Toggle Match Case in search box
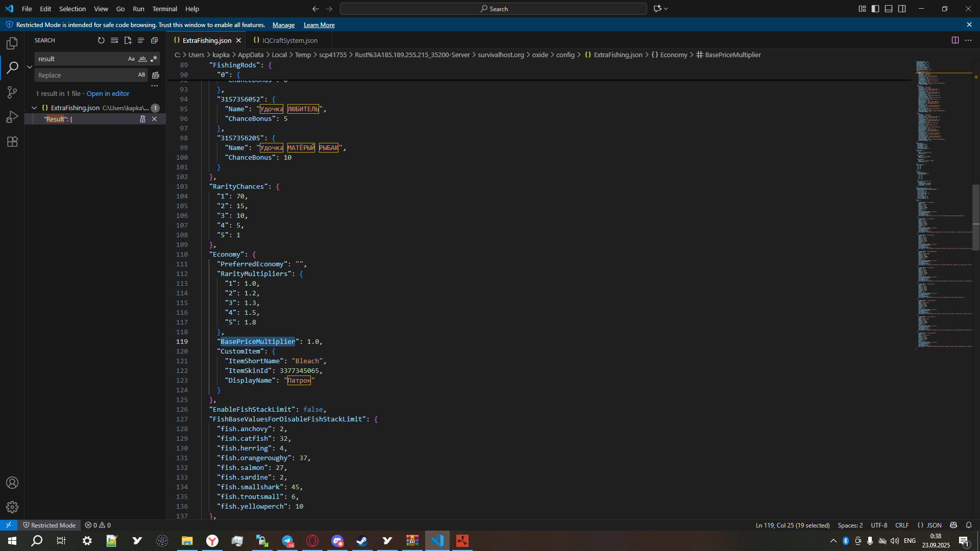Image resolution: width=980 pixels, height=551 pixels. pos(131,59)
